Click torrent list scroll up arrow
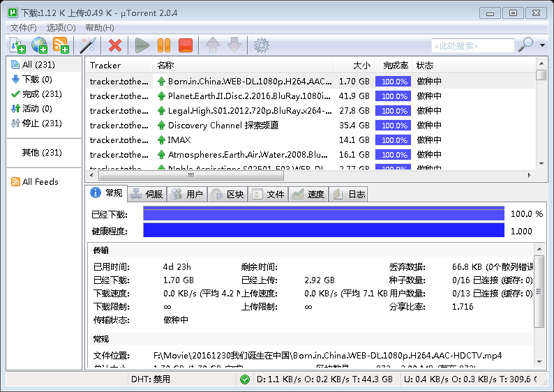The image size is (554, 392). point(541,64)
